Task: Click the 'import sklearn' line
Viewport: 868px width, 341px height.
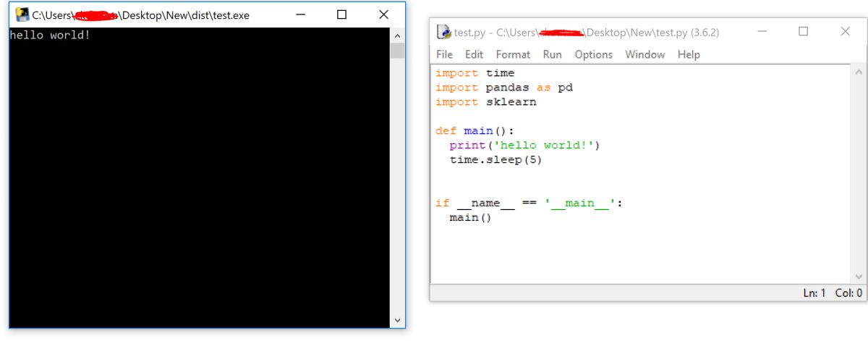Action: pyautogui.click(x=486, y=102)
